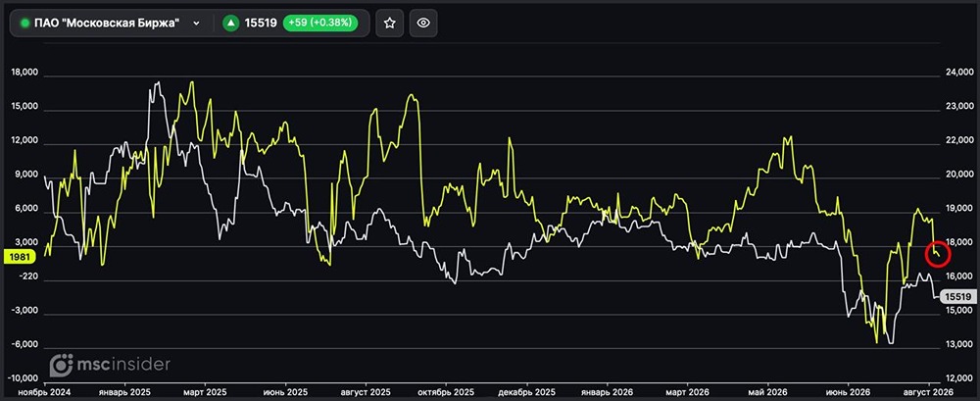Click the 18,000 left axis value

pyautogui.click(x=25, y=73)
